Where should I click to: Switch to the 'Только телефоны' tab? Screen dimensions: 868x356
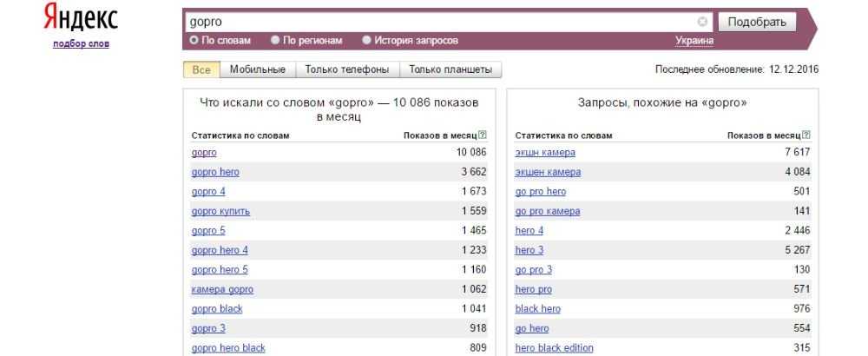coord(347,69)
